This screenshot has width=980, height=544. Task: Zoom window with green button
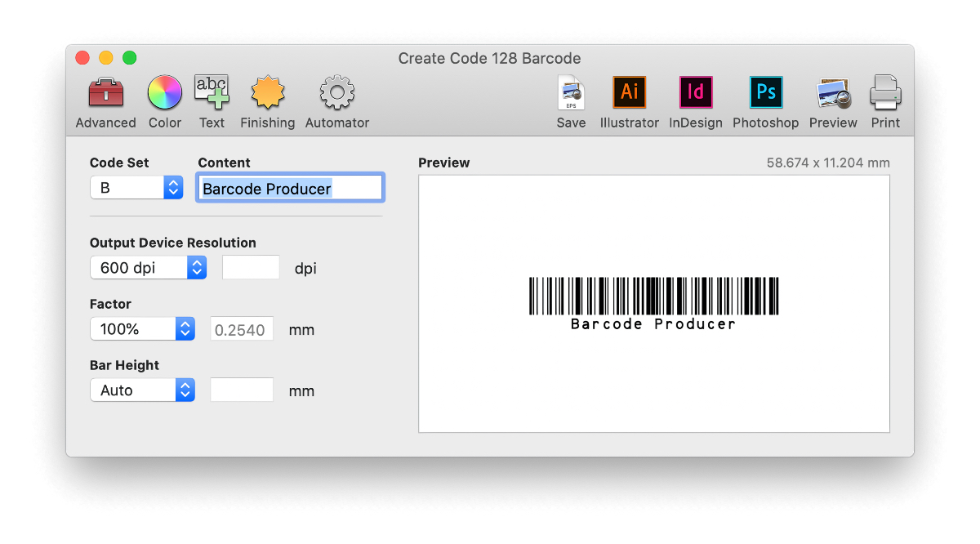pyautogui.click(x=130, y=58)
